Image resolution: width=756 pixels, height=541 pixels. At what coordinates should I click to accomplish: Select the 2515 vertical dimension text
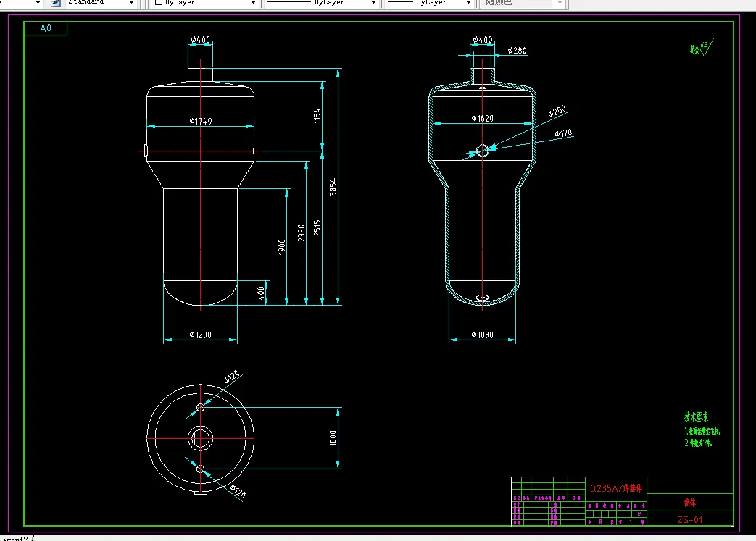pyautogui.click(x=317, y=228)
